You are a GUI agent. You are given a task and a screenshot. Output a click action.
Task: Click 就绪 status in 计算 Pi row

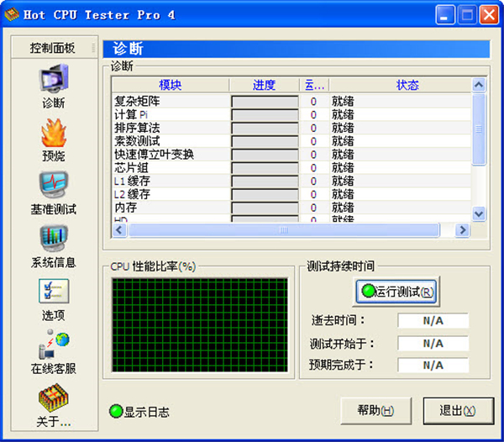coord(343,114)
